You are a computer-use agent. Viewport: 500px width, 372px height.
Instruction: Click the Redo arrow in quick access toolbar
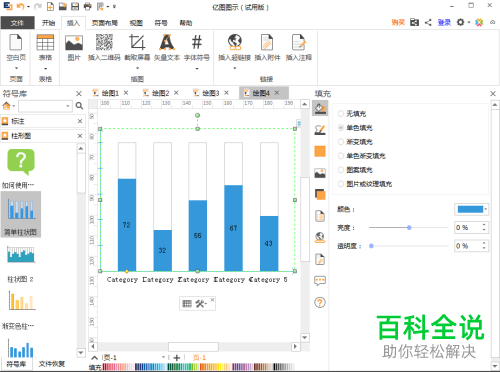(37, 6)
